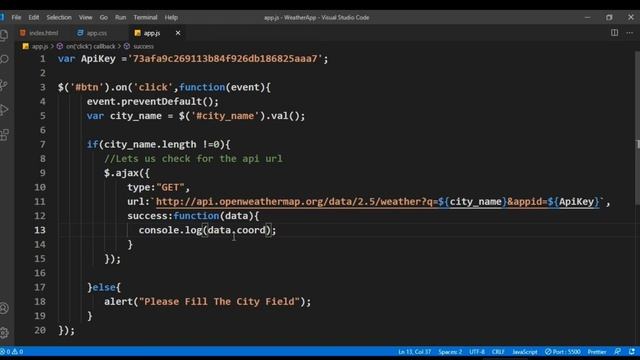Click Ln 13, Col 37 in status bar
640x360 pixels.
pos(414,351)
